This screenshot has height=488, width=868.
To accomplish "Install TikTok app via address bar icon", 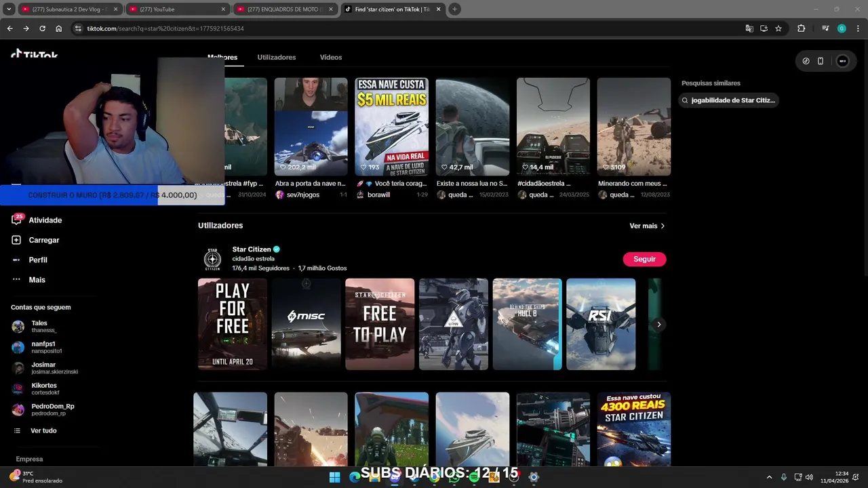I will coord(764,28).
